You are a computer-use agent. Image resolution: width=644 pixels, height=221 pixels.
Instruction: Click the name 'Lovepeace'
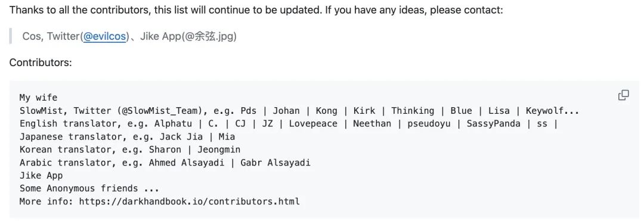click(x=313, y=123)
